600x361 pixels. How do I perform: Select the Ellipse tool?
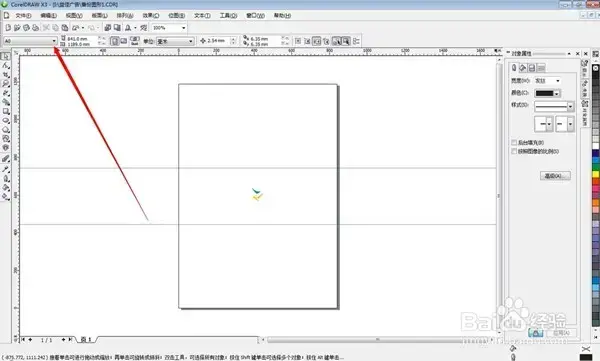point(5,121)
